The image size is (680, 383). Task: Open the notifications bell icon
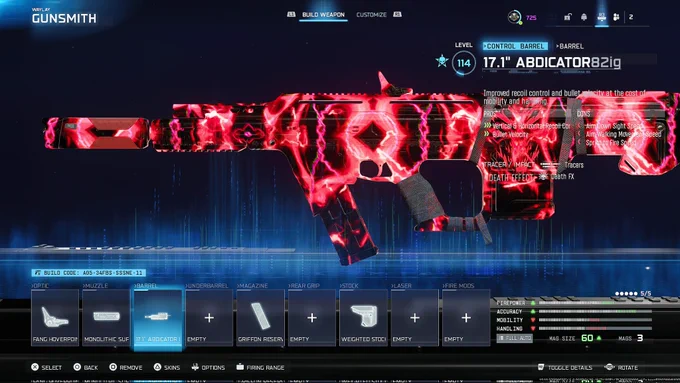click(x=584, y=17)
